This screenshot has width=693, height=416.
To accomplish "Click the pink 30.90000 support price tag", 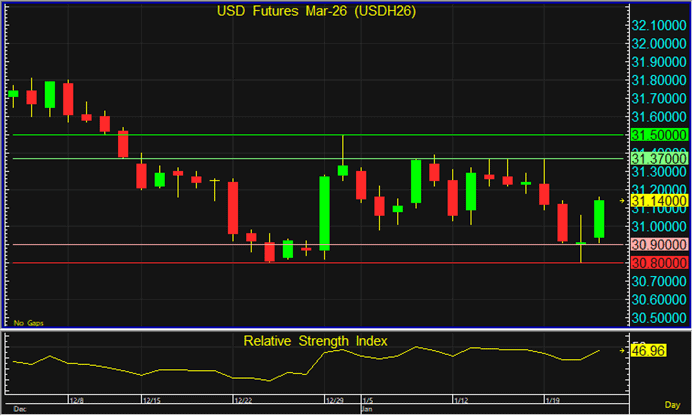I will [657, 245].
